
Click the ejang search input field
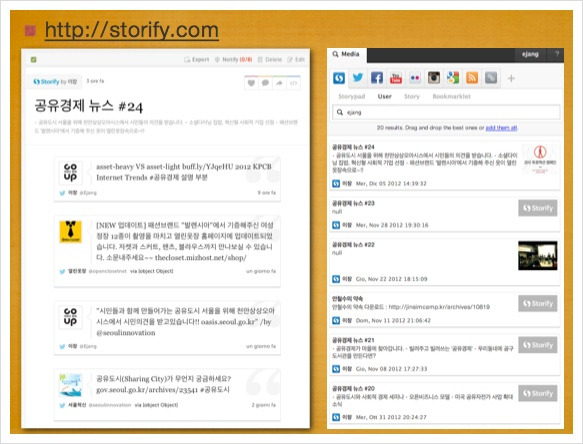(x=446, y=112)
